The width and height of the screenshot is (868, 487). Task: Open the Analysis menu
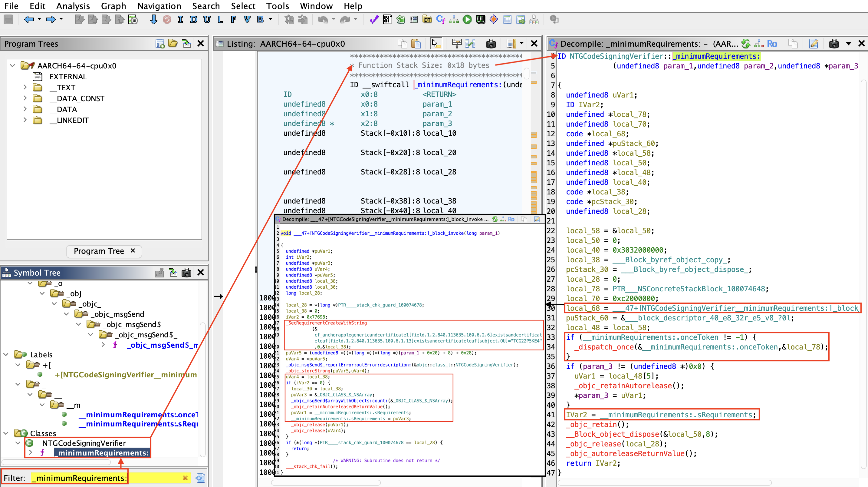click(73, 6)
